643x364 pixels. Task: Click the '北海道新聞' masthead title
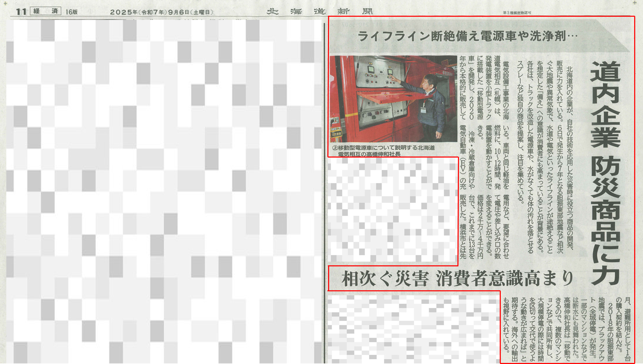320,11
